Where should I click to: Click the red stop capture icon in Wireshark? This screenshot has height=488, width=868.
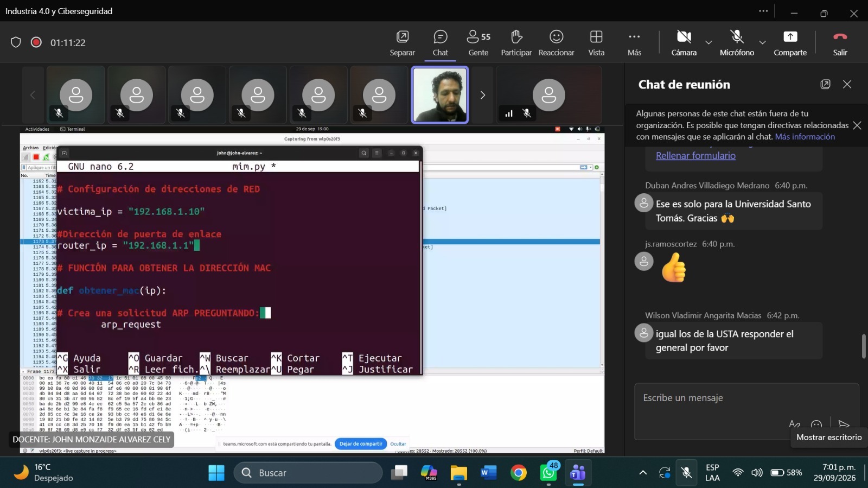point(36,157)
